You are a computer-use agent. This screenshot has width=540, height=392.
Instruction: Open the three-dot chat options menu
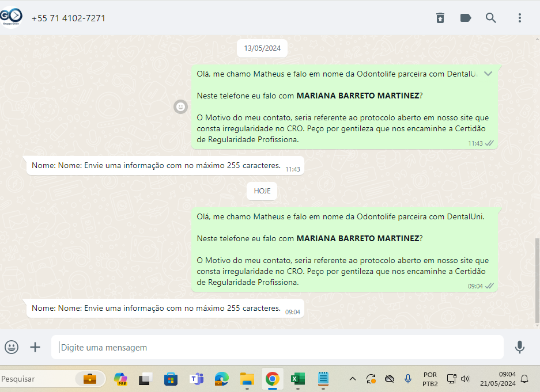pos(519,18)
